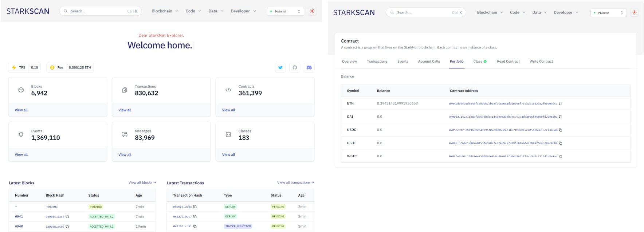
Task: Click the ETH balance value 0.394314319991930653
Action: click(x=397, y=103)
